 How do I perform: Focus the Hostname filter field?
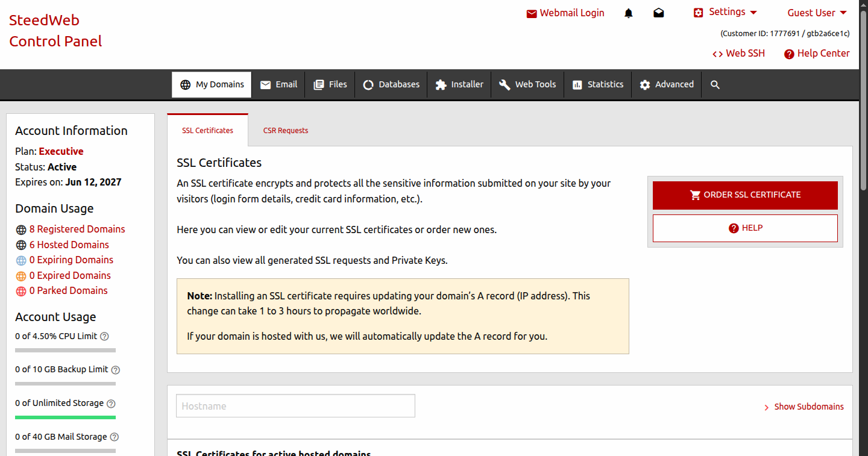point(295,406)
